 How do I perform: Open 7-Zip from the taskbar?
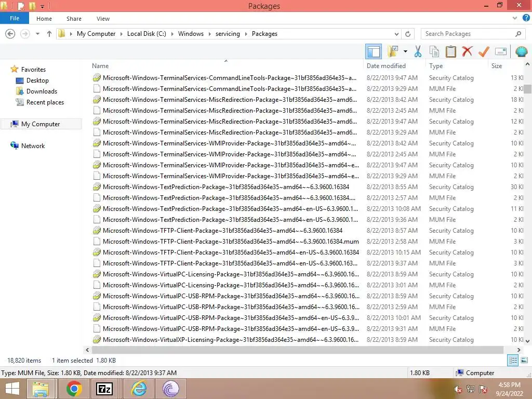pyautogui.click(x=104, y=389)
